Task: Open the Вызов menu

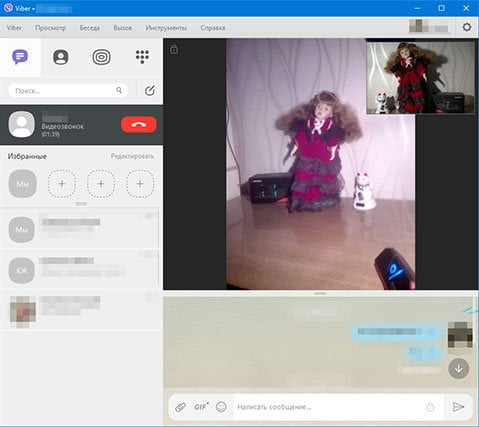Action: (122, 28)
